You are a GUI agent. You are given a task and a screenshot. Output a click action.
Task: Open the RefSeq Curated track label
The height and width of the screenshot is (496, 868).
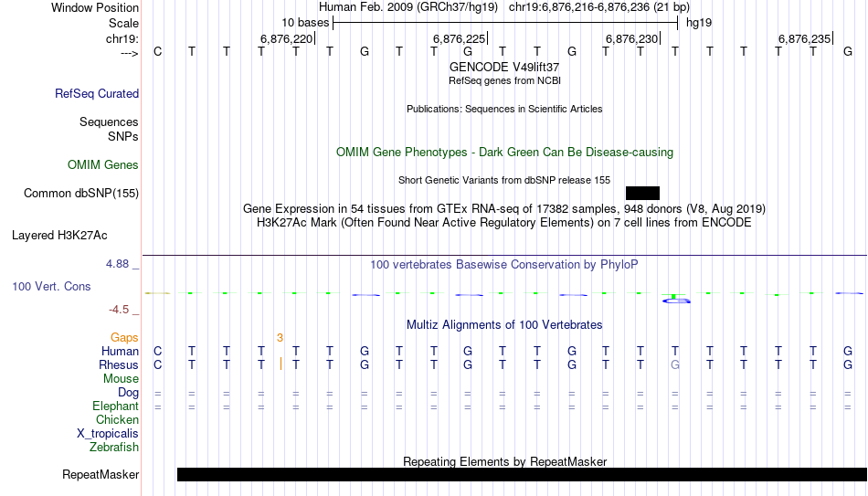tap(97, 93)
